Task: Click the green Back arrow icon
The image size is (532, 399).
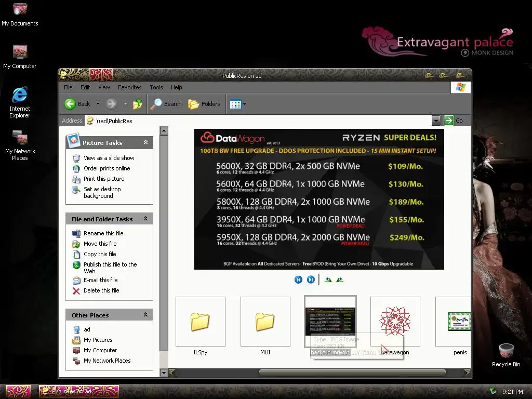Action: click(x=70, y=104)
